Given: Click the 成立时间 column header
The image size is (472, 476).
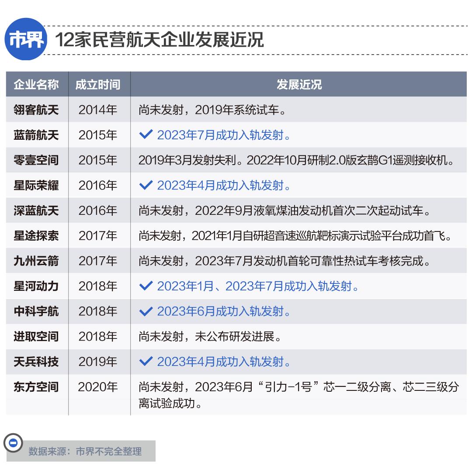Looking at the screenshot, I should [98, 84].
